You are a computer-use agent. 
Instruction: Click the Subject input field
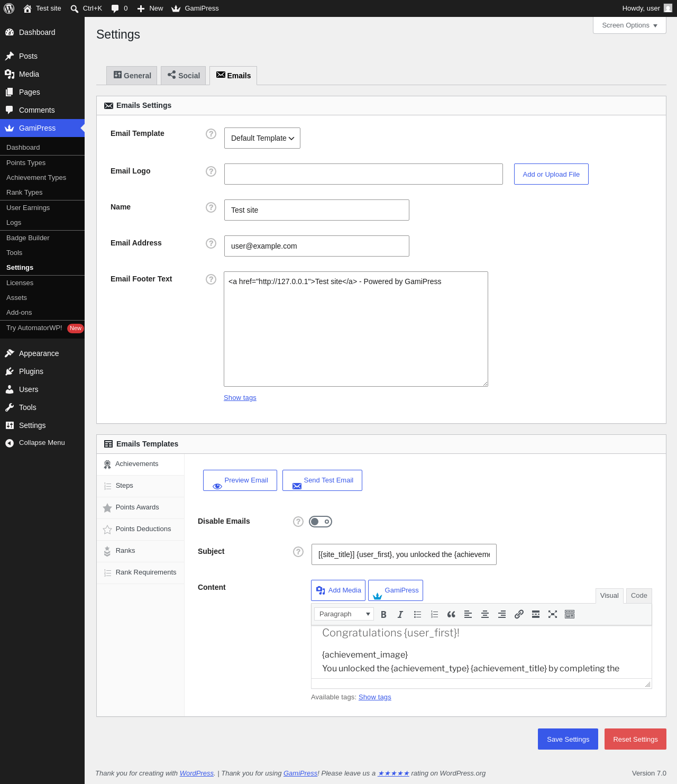click(x=404, y=554)
